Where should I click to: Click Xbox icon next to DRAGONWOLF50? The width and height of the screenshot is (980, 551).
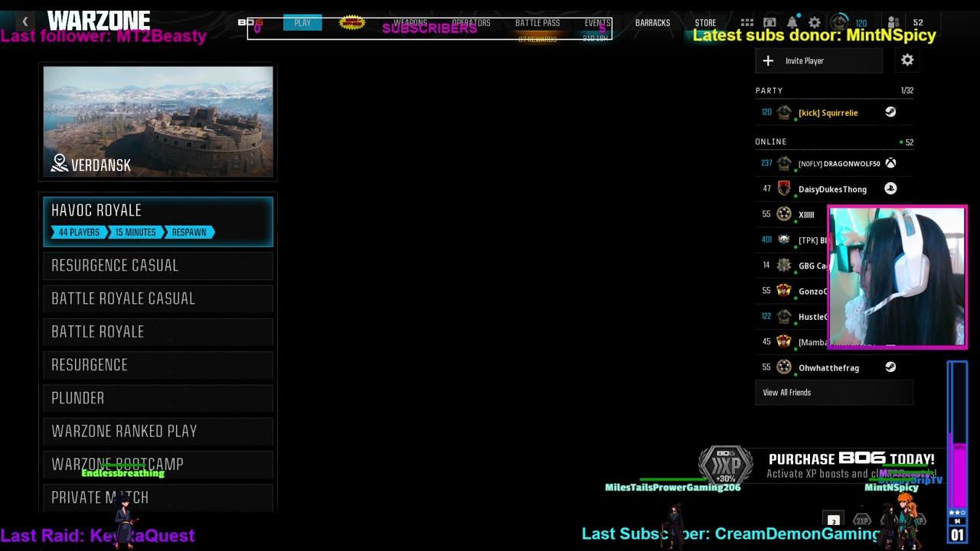tap(890, 163)
